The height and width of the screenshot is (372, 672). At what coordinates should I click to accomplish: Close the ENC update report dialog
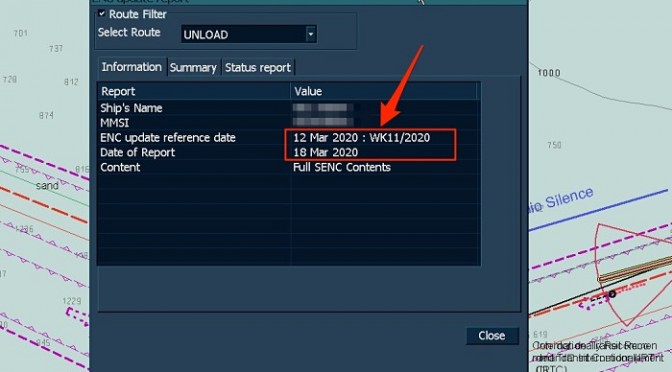tap(492, 336)
